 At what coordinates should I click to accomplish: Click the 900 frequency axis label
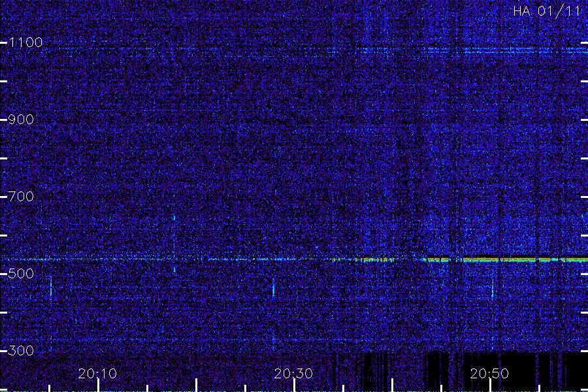[21, 120]
